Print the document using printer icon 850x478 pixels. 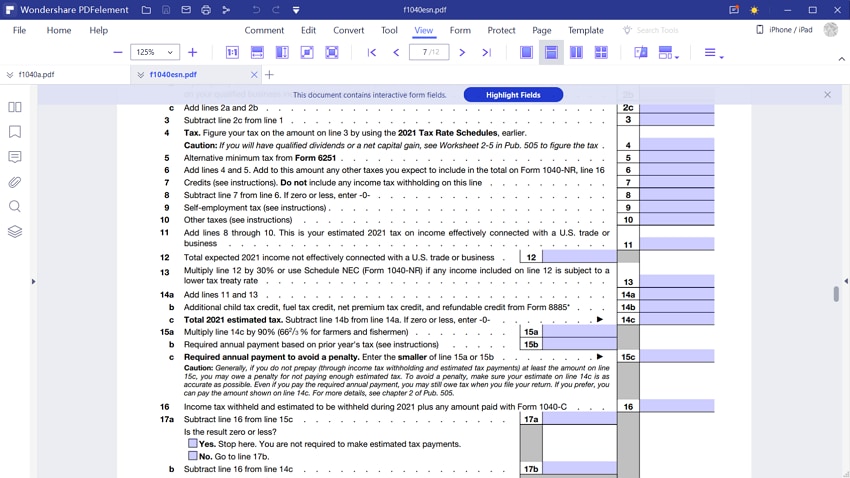(x=206, y=10)
